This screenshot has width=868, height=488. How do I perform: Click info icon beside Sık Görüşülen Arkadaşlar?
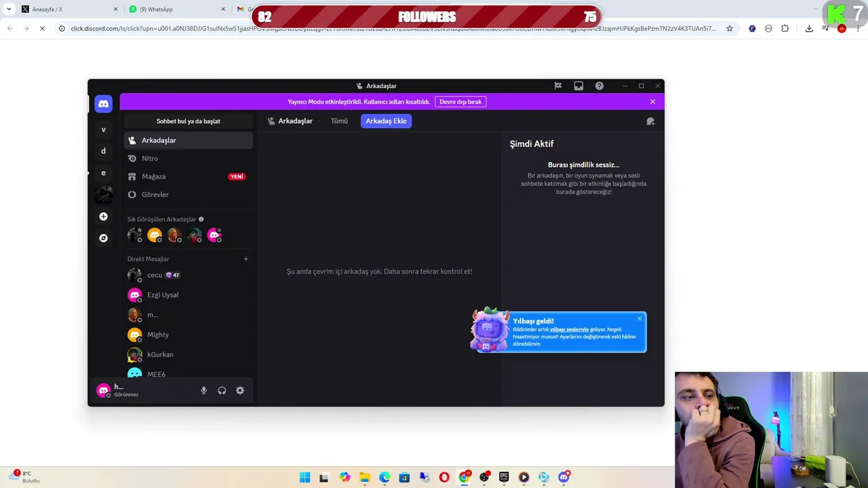tap(201, 219)
